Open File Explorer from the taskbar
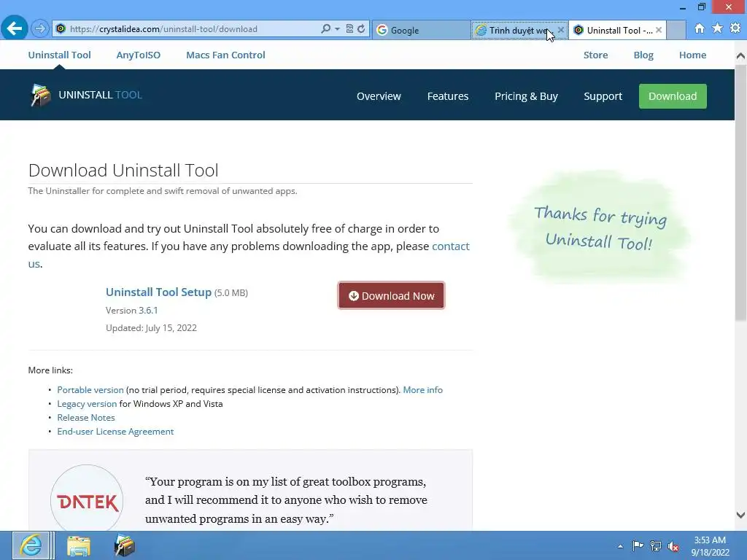The image size is (747, 560). pyautogui.click(x=79, y=545)
